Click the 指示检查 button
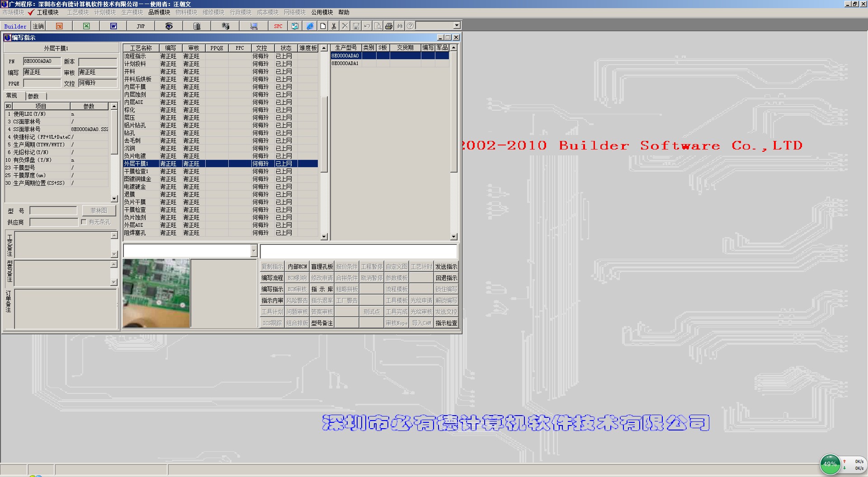The width and height of the screenshot is (868, 477). click(446, 323)
